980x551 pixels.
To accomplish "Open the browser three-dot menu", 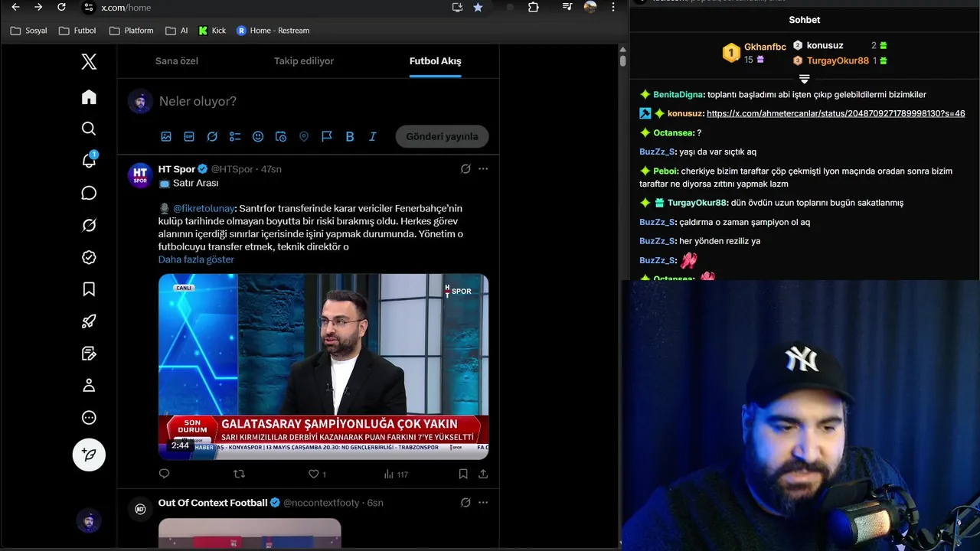I will click(612, 7).
